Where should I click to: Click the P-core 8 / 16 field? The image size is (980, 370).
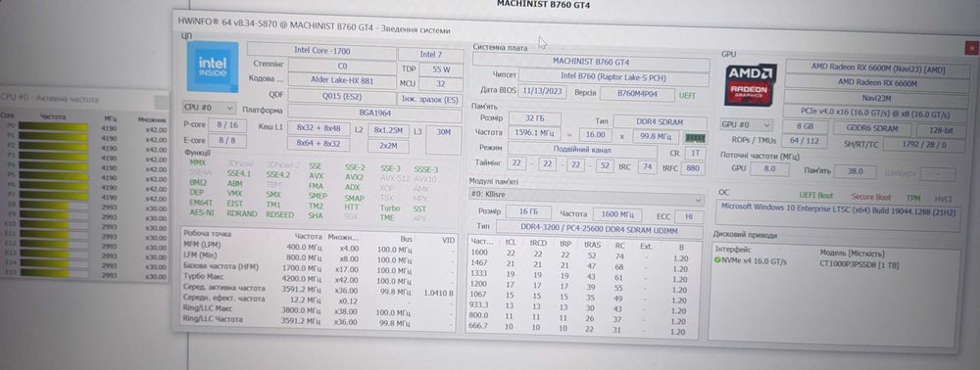point(227,124)
